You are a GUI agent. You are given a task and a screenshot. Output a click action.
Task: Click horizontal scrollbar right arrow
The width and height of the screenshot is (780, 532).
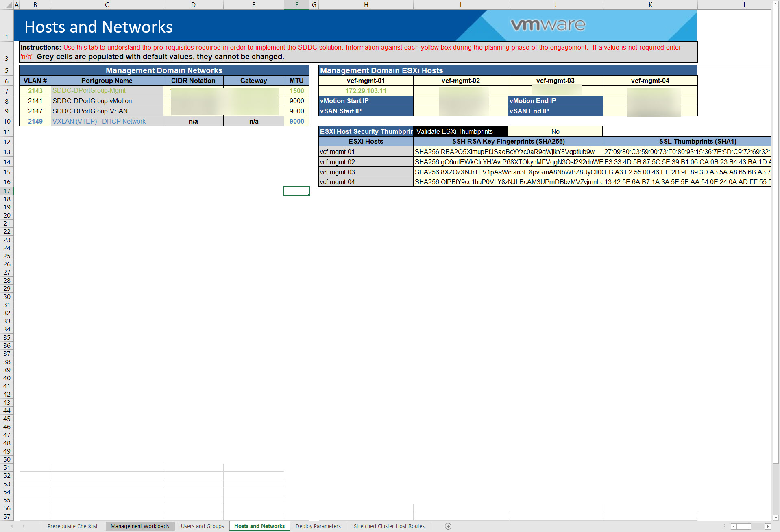pos(767,526)
